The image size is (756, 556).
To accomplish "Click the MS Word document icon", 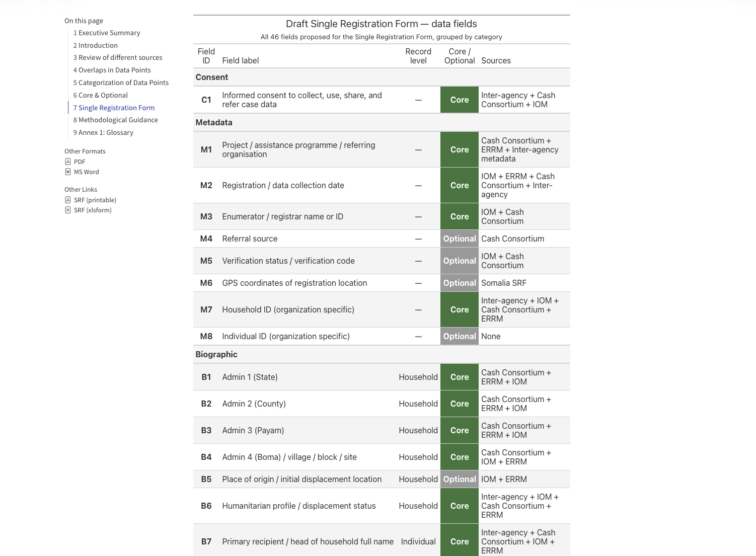I will pyautogui.click(x=67, y=172).
